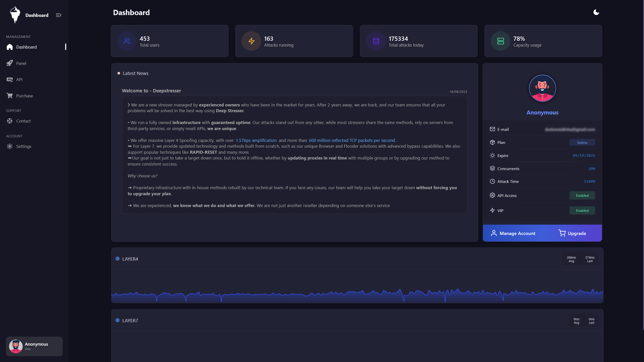Click the rocket Panel icon
The height and width of the screenshot is (362, 644).
(10, 63)
